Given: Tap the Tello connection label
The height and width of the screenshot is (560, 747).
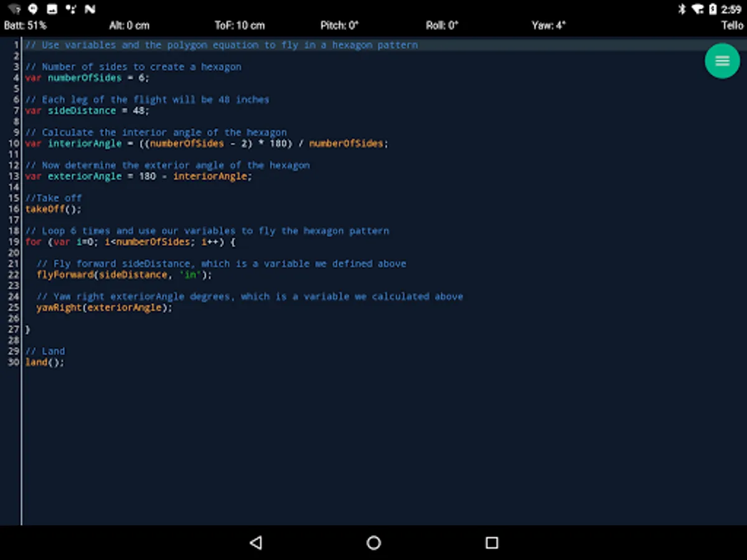Looking at the screenshot, I should (732, 26).
